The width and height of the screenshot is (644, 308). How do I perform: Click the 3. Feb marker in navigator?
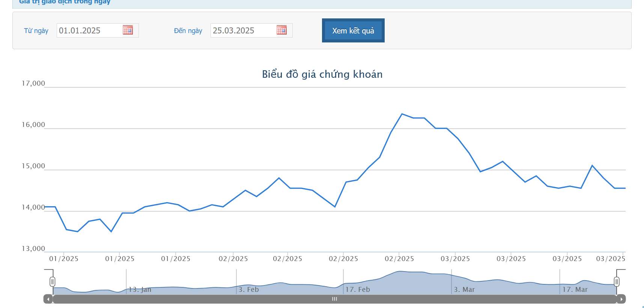click(x=248, y=290)
